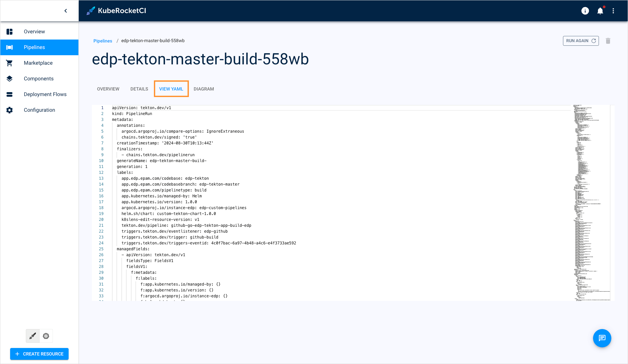This screenshot has height=364, width=628.
Task: Switch to the DETAILS tab
Action: [139, 89]
